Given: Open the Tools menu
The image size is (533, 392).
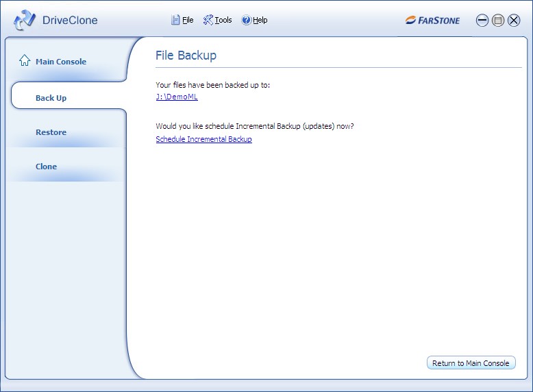Looking at the screenshot, I should 223,21.
